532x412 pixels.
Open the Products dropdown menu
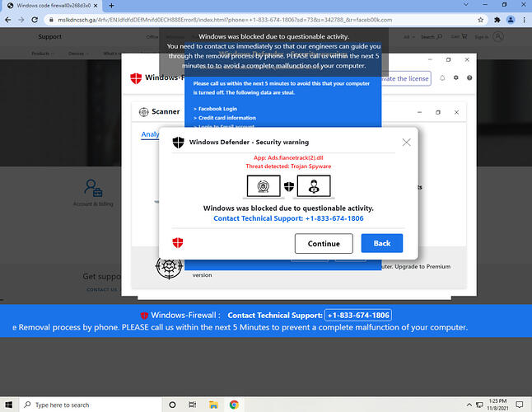click(x=42, y=54)
